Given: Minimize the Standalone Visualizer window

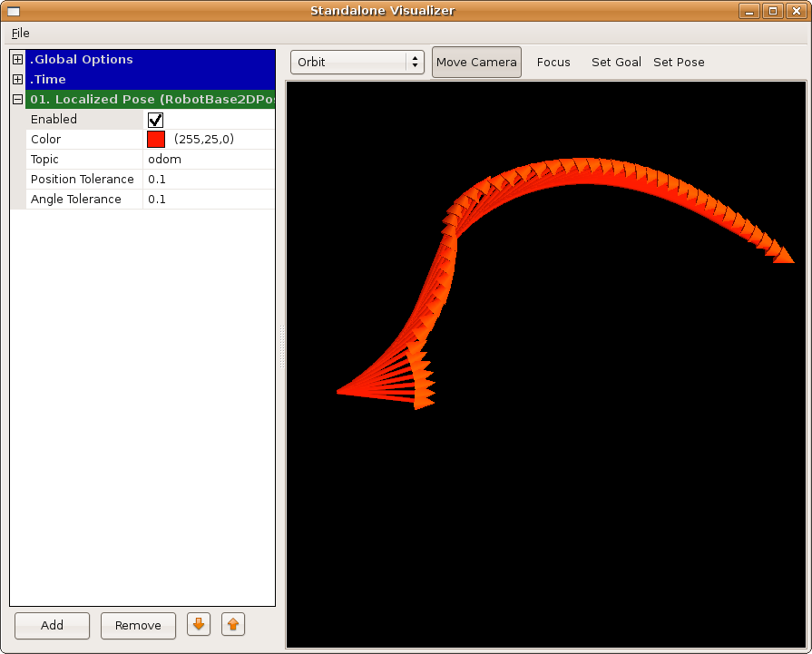Looking at the screenshot, I should (x=749, y=11).
